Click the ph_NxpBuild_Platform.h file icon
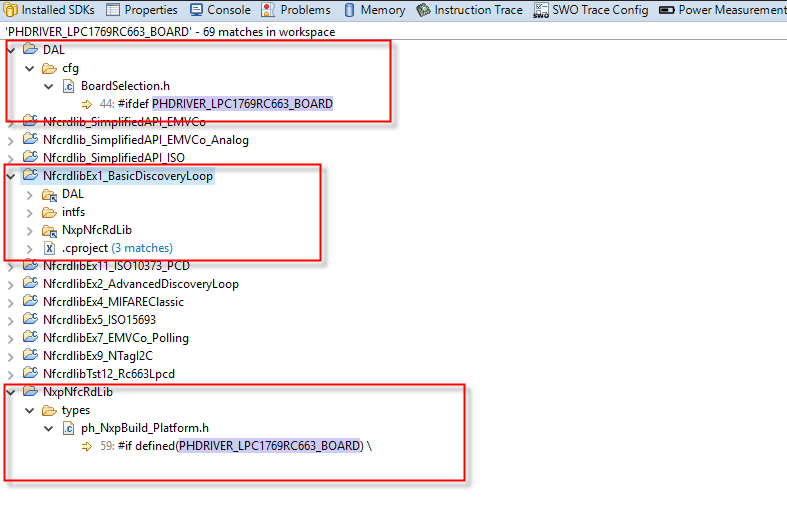The image size is (787, 512). [x=68, y=428]
